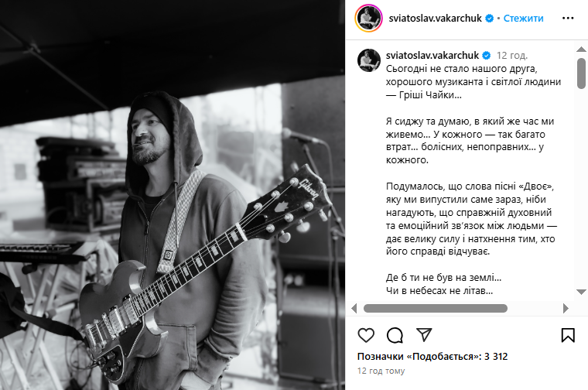Click the scroll up arrow of caption
Viewport: 588px width, 390px height.
click(x=581, y=49)
